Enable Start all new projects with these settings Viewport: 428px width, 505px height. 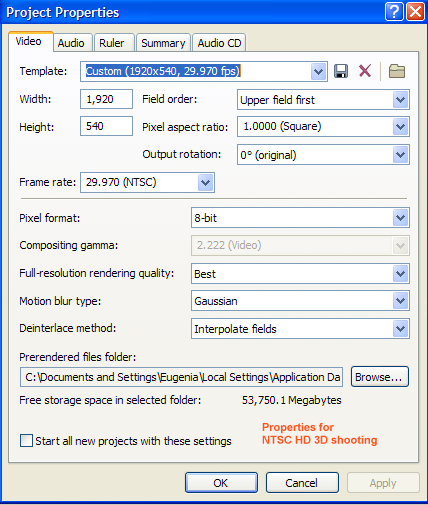click(26, 440)
